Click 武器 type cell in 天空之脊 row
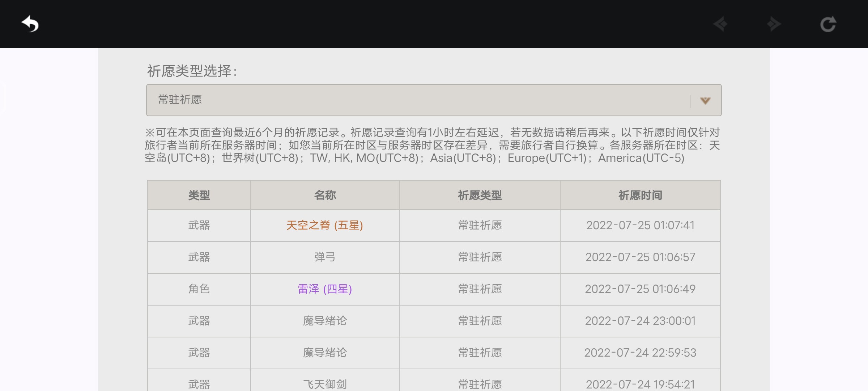This screenshot has width=868, height=391. tap(199, 225)
